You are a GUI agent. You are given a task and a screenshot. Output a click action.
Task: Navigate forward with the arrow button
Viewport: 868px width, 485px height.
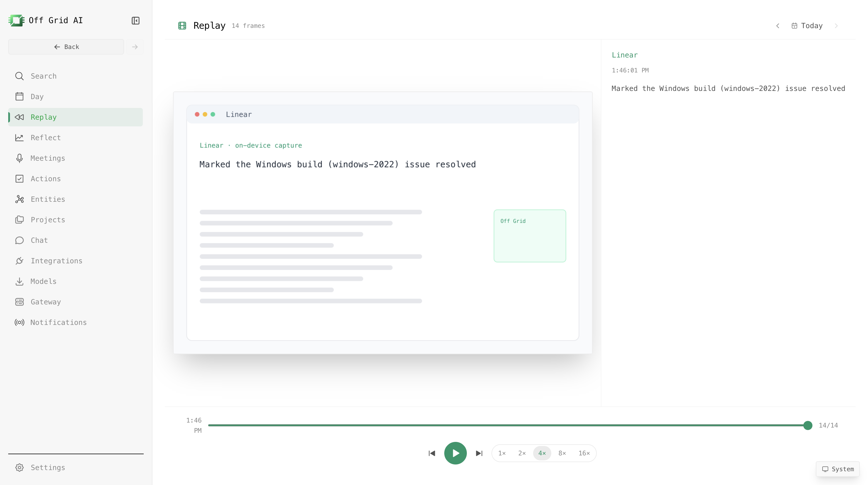click(135, 47)
